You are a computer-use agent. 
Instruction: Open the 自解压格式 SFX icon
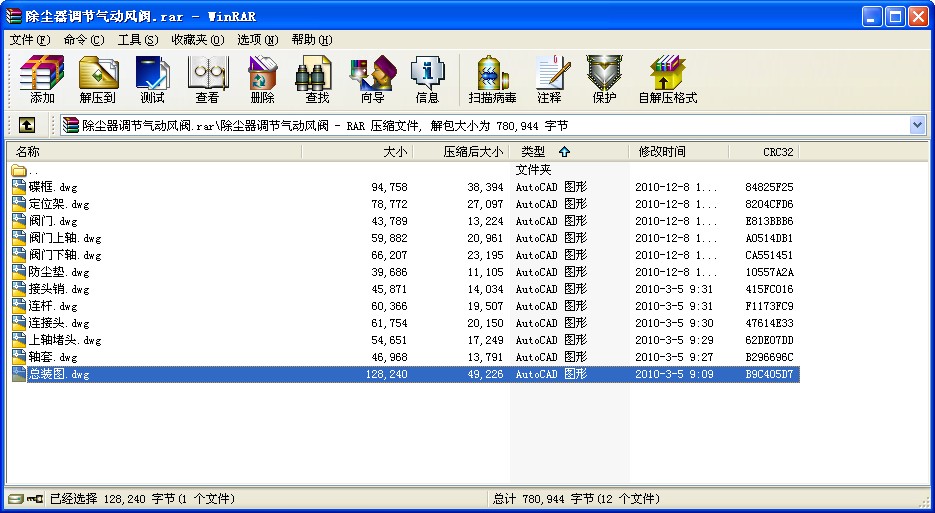[x=668, y=79]
